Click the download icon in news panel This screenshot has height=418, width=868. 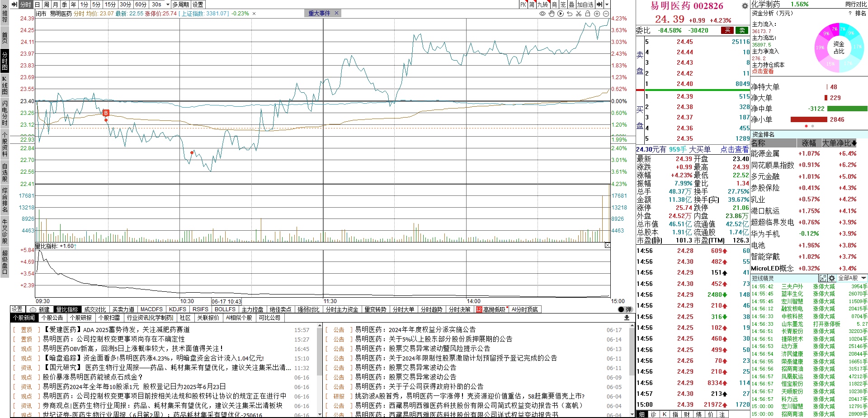627,318
